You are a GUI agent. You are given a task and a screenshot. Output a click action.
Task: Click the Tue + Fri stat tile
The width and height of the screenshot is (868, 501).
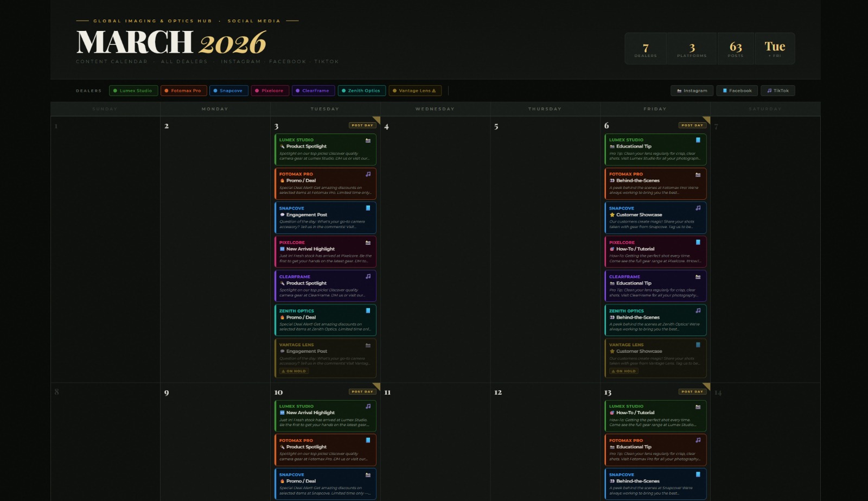pos(775,49)
